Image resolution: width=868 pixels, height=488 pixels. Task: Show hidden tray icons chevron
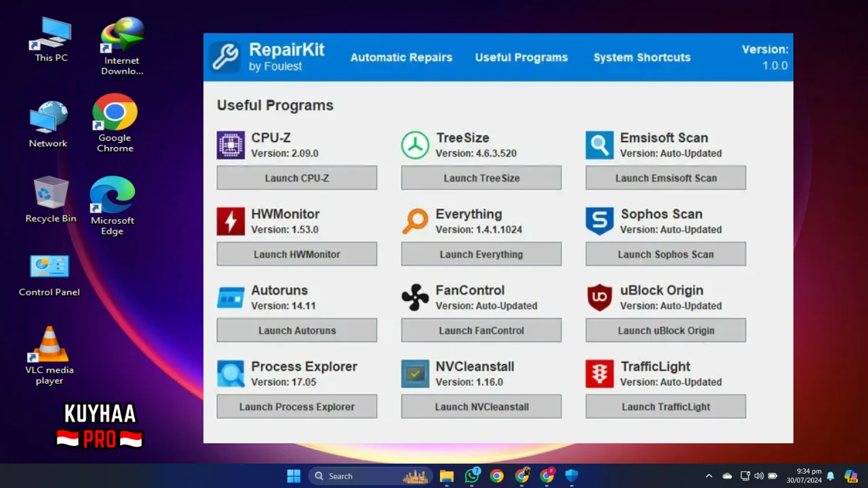(x=709, y=476)
